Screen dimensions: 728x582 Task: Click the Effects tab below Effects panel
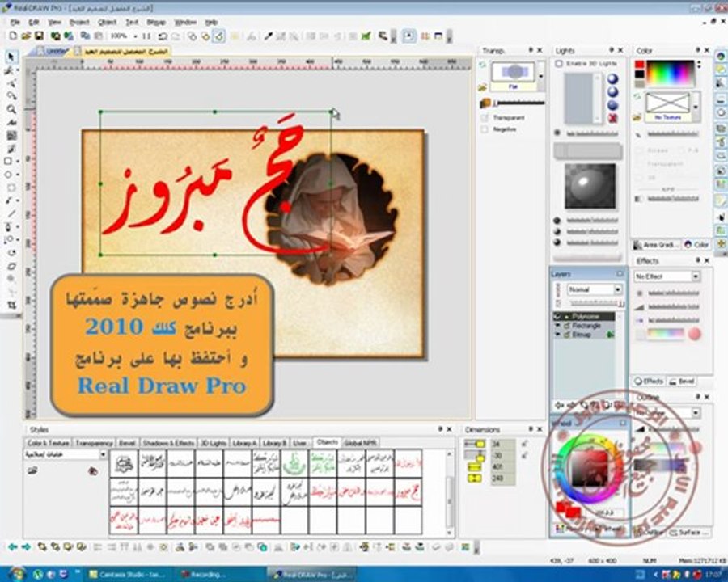click(x=649, y=382)
